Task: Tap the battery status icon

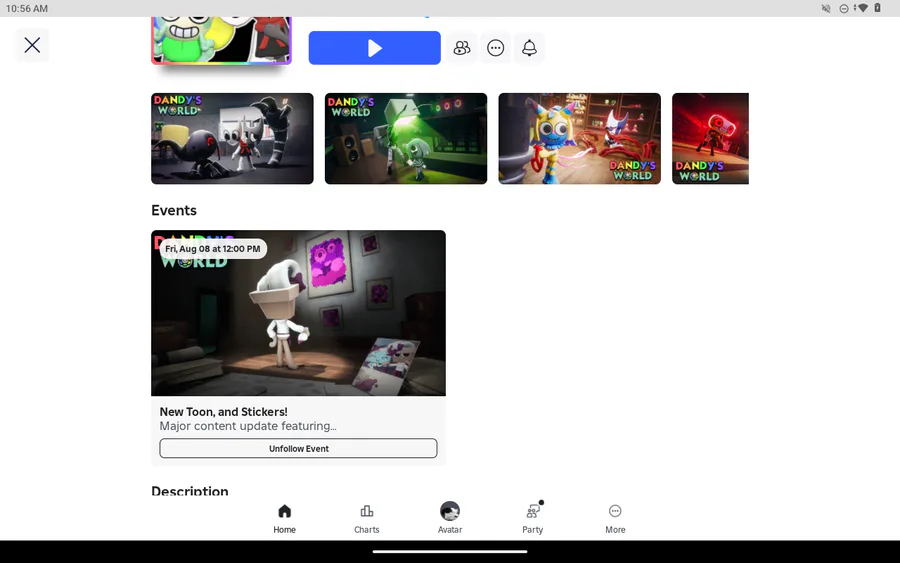Action: (878, 8)
